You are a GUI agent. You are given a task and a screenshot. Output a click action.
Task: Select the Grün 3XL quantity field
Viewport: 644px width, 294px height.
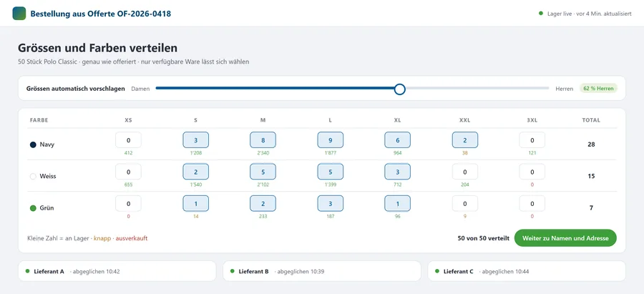click(x=532, y=203)
